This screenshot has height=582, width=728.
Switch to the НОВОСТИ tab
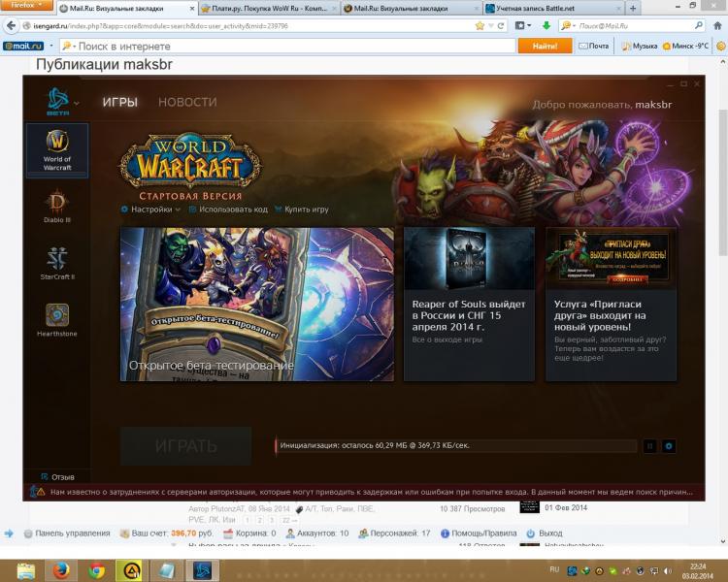[x=187, y=102]
